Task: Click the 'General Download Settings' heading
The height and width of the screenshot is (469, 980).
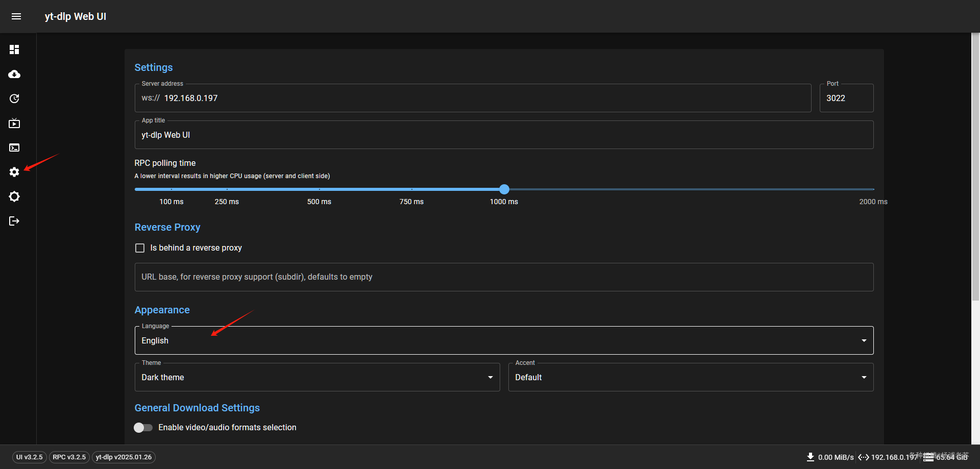Action: (x=197, y=408)
